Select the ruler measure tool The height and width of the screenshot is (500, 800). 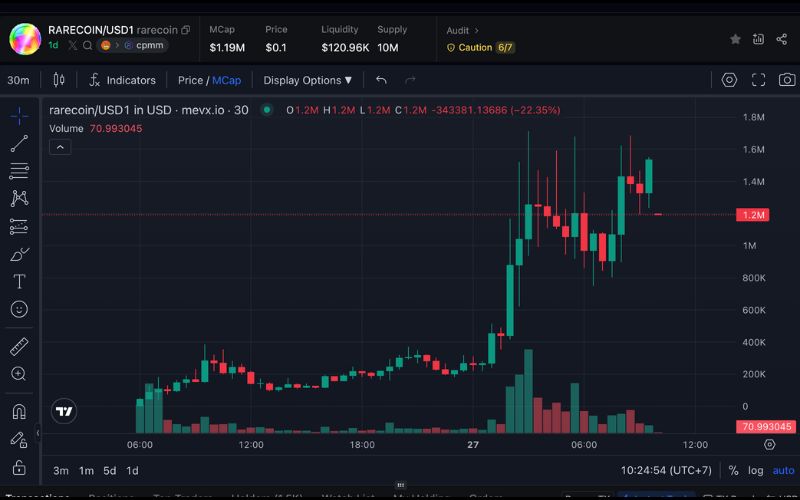tap(19, 347)
